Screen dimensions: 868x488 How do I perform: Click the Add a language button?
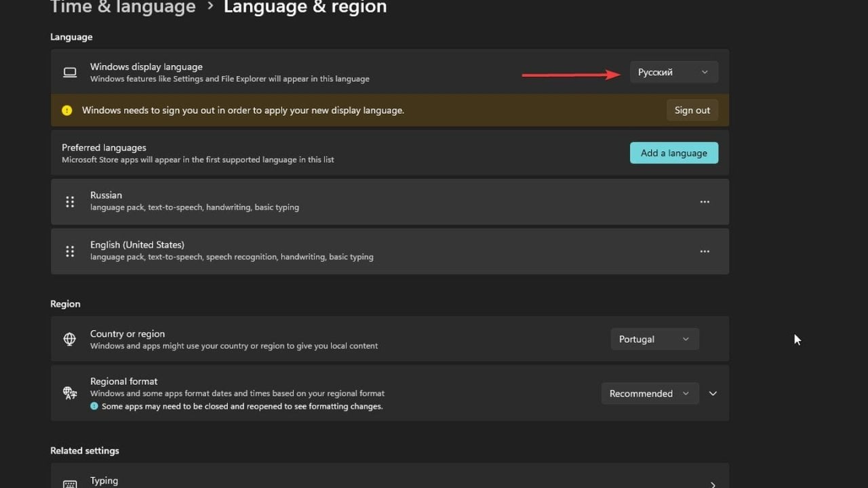click(x=673, y=153)
